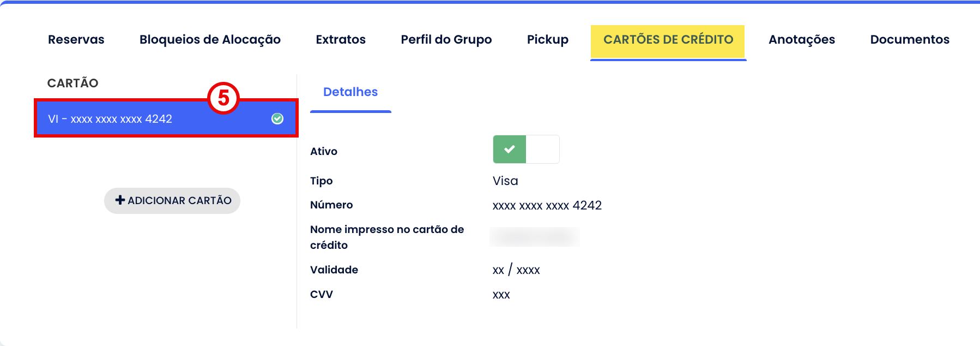Go to Perfil do Grupo tab
The image size is (980, 346).
pos(446,40)
